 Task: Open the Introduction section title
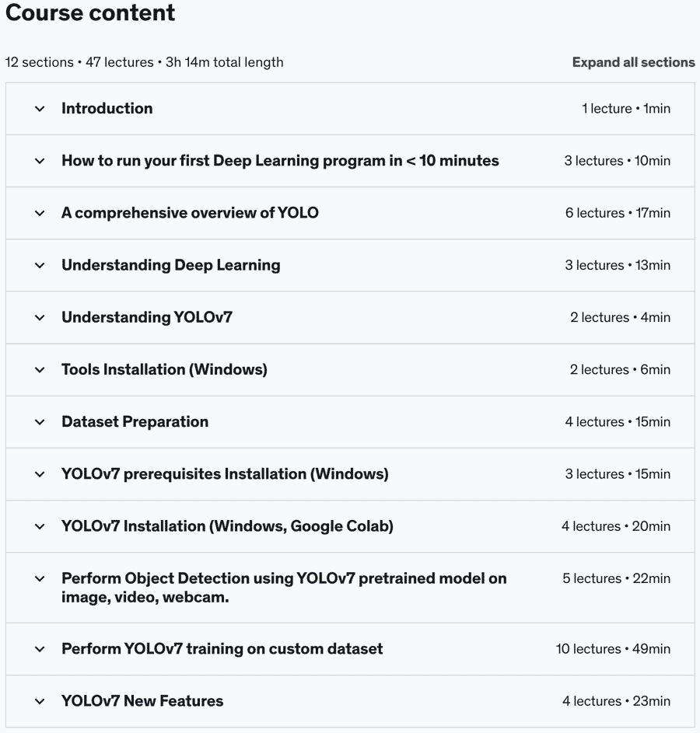coord(107,109)
